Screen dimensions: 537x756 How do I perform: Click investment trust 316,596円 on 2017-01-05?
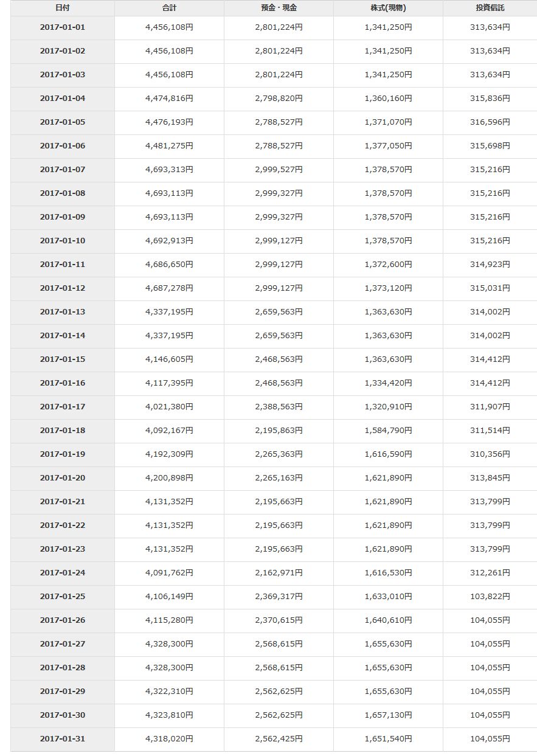[490, 122]
